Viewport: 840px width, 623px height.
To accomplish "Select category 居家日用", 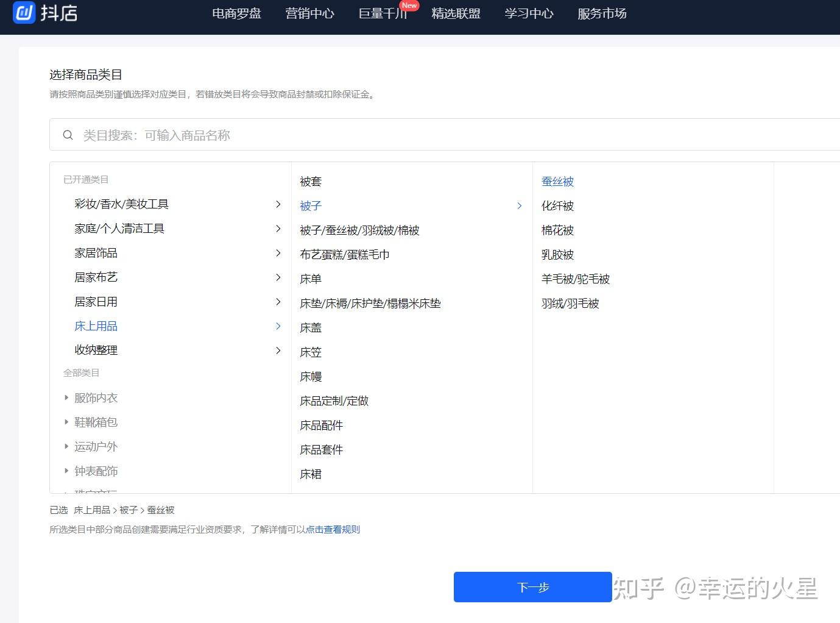I will click(96, 302).
